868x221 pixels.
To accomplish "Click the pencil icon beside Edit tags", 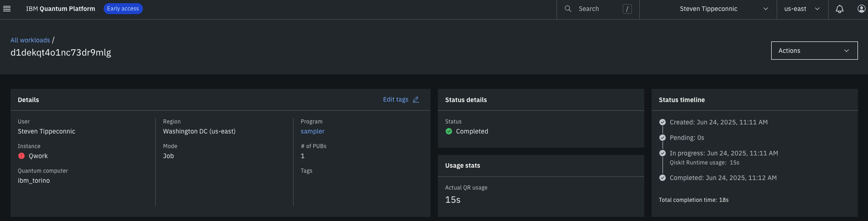I will [416, 99].
